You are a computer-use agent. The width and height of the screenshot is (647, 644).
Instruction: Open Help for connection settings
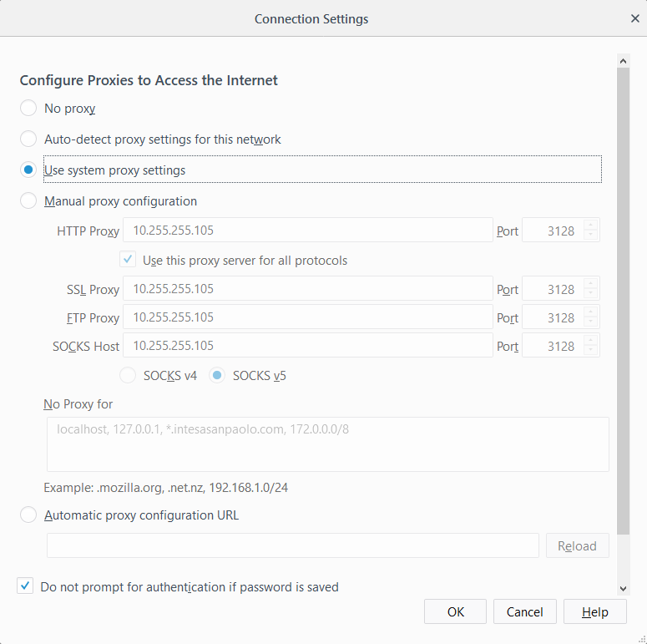pyautogui.click(x=594, y=611)
